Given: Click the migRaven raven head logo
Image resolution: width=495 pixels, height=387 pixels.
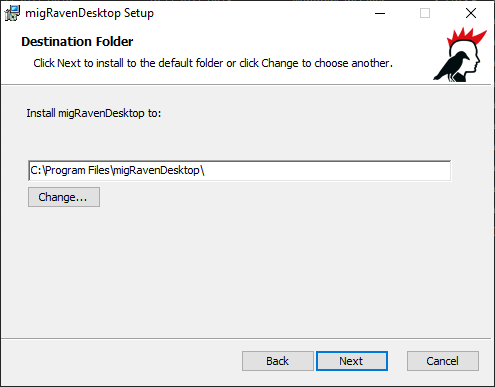Looking at the screenshot, I should coord(460,55).
